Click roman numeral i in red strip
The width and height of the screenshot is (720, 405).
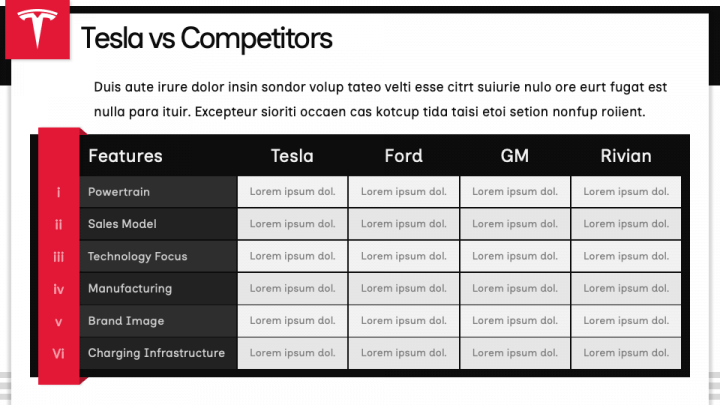pyautogui.click(x=58, y=192)
